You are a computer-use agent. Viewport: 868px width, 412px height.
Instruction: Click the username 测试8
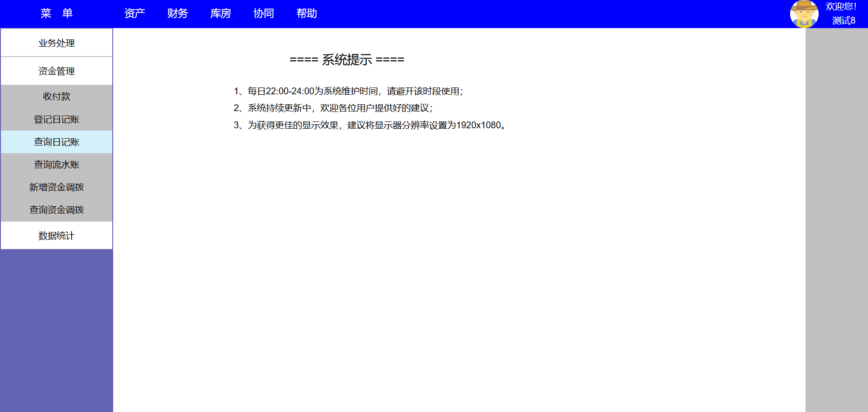[844, 21]
